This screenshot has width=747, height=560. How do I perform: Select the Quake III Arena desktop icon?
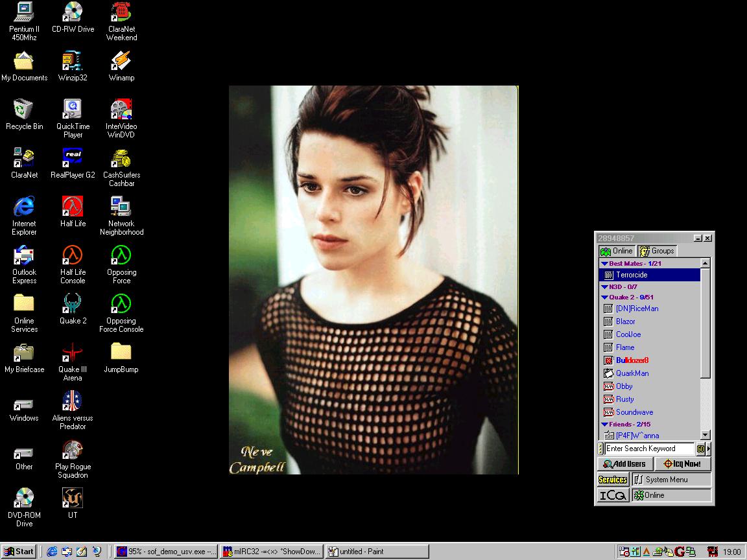pyautogui.click(x=73, y=353)
